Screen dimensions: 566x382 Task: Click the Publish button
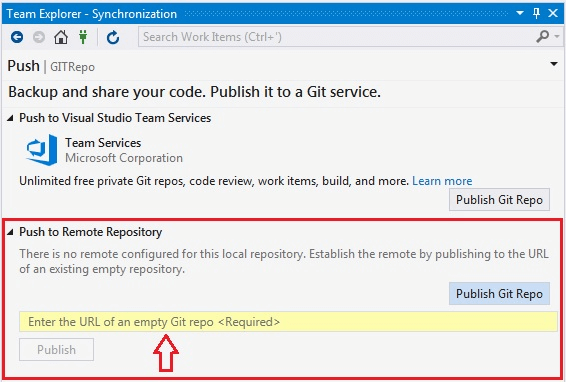(56, 350)
